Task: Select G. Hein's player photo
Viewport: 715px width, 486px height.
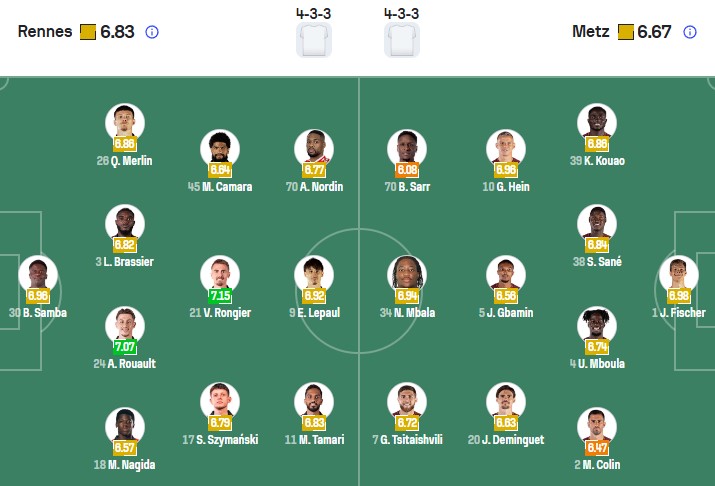Action: pos(505,148)
